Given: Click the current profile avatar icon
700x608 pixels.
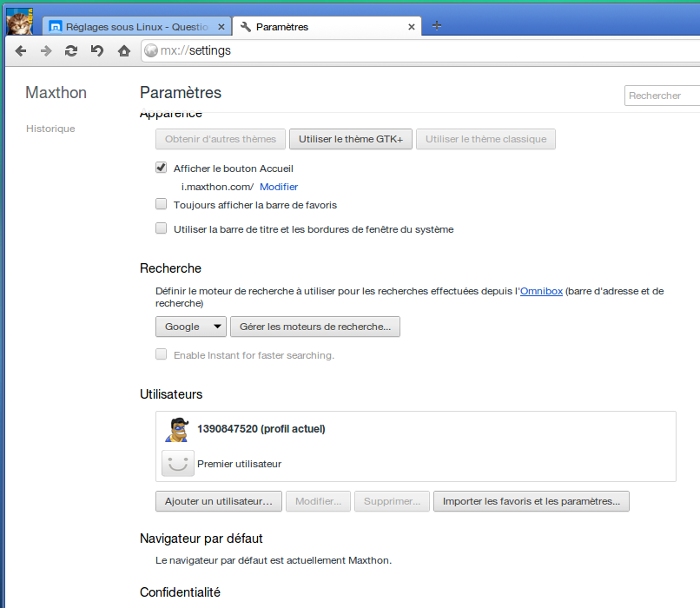Looking at the screenshot, I should [x=177, y=429].
